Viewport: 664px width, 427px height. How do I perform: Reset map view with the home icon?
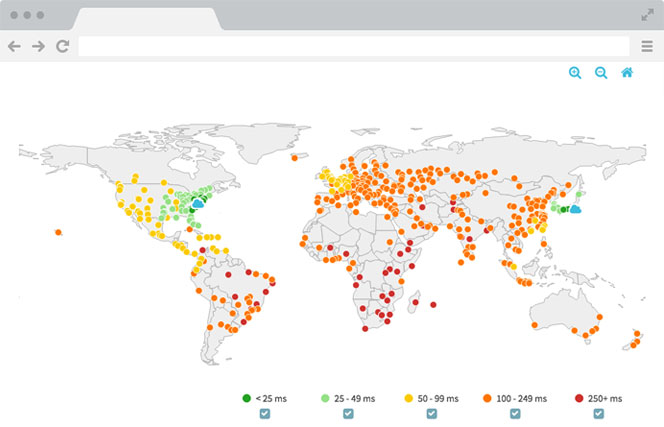[x=627, y=73]
